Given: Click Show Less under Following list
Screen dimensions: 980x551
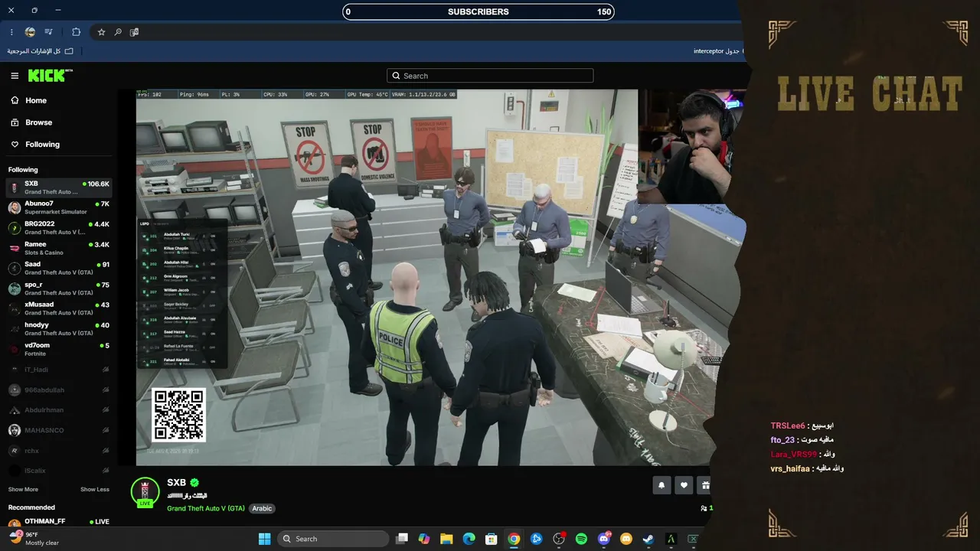Looking at the screenshot, I should pyautogui.click(x=95, y=489).
